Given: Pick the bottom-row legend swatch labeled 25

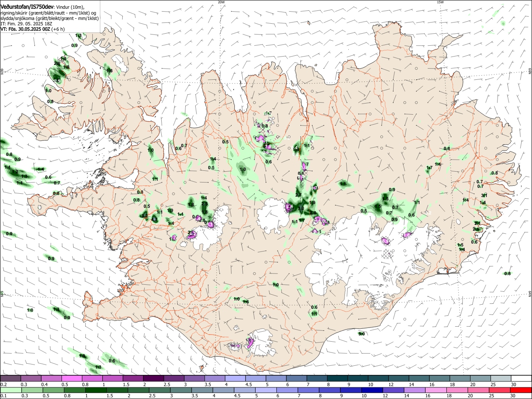Looking at the screenshot, I should (x=499, y=390).
